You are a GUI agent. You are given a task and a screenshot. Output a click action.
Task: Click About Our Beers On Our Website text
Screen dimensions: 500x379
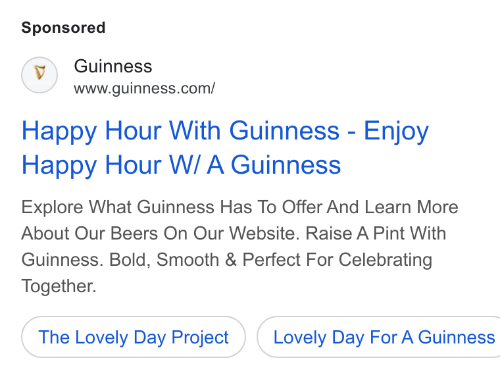(158, 233)
